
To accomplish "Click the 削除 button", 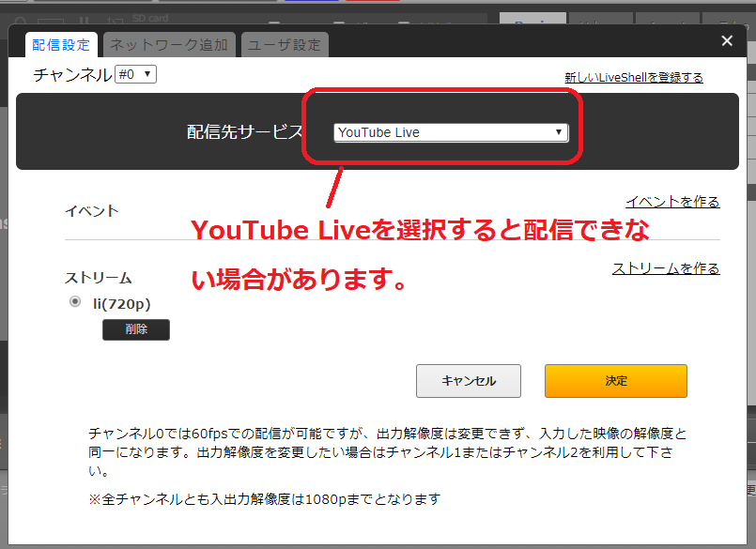I will tap(136, 329).
